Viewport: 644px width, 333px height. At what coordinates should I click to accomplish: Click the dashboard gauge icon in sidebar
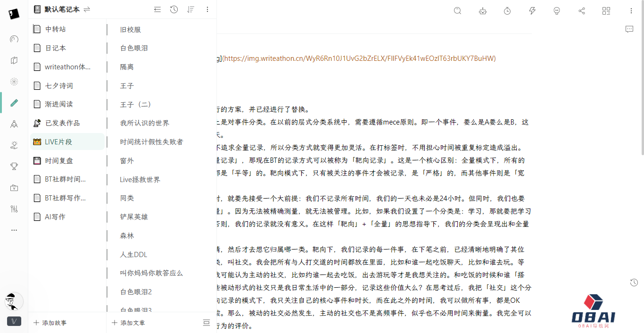(14, 39)
